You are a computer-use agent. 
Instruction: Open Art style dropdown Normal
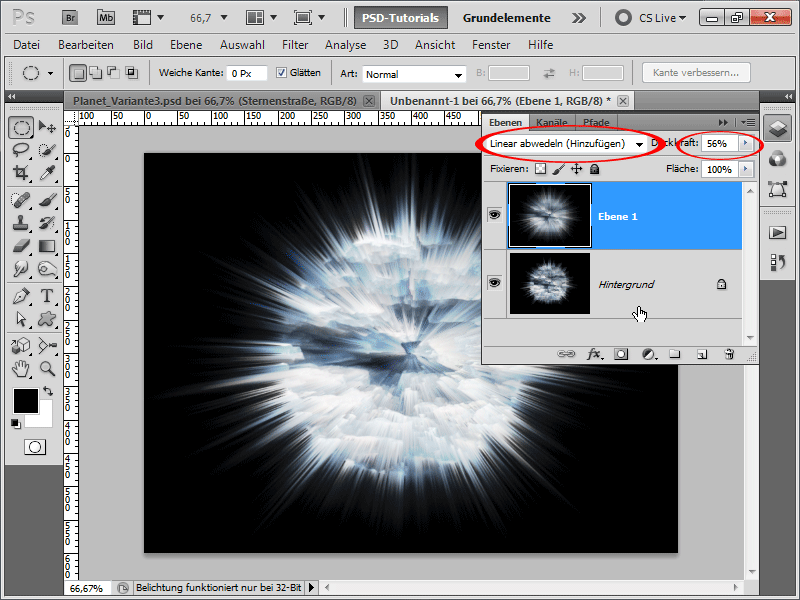point(414,74)
